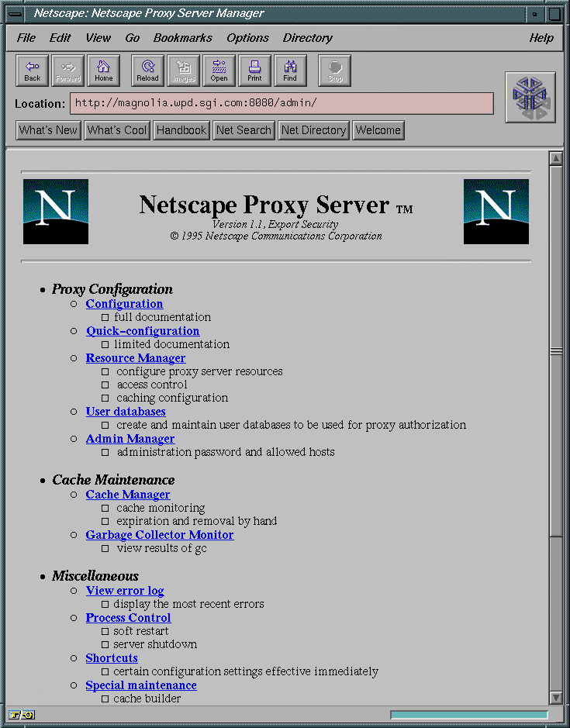Click the Net Search button
This screenshot has width=570, height=728.
point(244,130)
